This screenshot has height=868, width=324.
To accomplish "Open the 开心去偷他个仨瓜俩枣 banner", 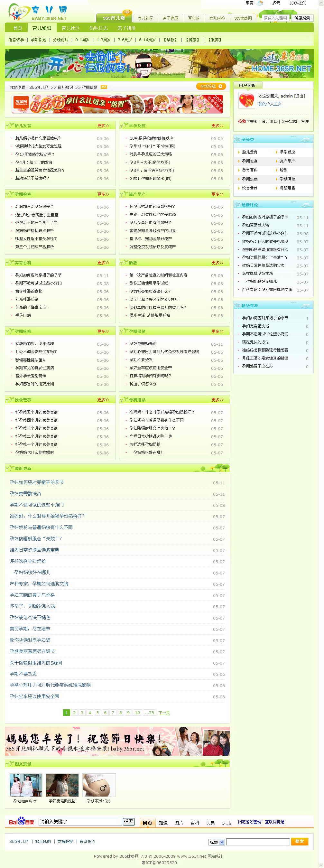I will pyautogui.click(x=159, y=63).
